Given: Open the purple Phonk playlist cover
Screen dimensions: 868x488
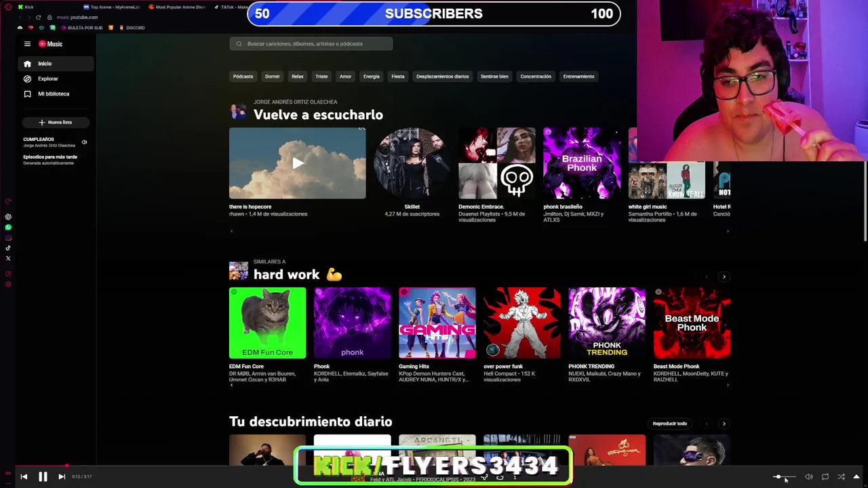Looking at the screenshot, I should (x=352, y=323).
